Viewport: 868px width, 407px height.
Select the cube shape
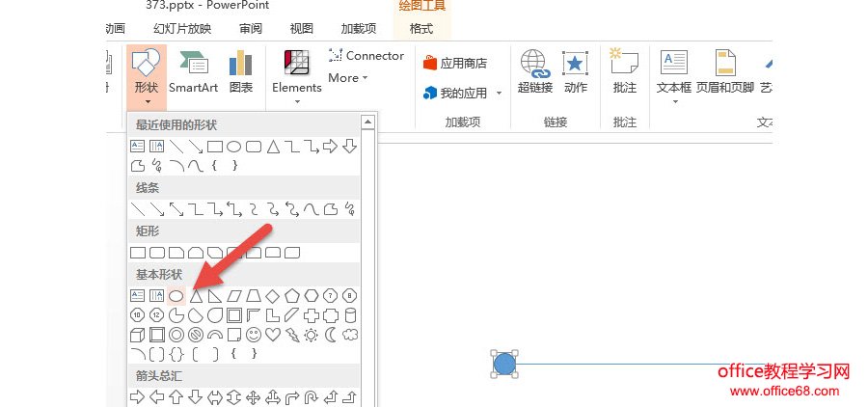tap(137, 335)
